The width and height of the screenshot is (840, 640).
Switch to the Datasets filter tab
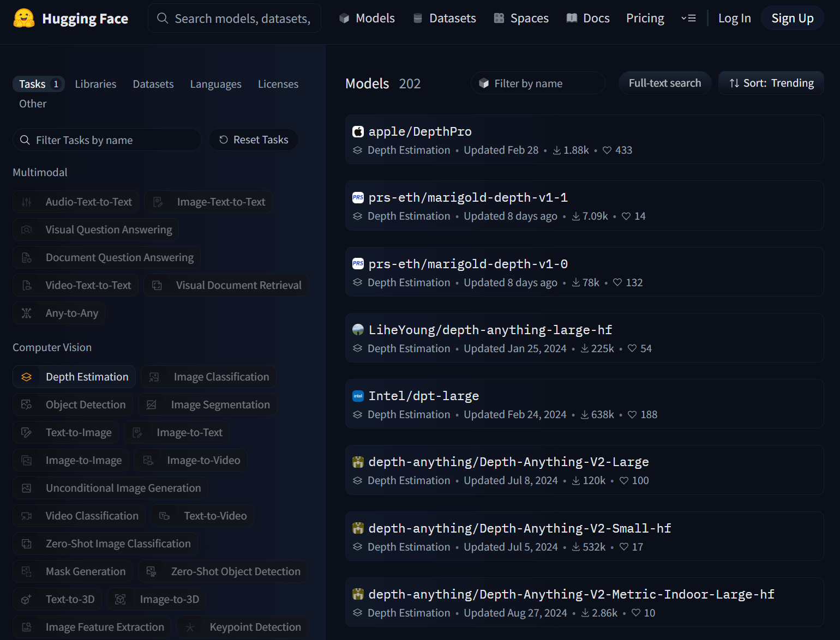[x=153, y=84]
